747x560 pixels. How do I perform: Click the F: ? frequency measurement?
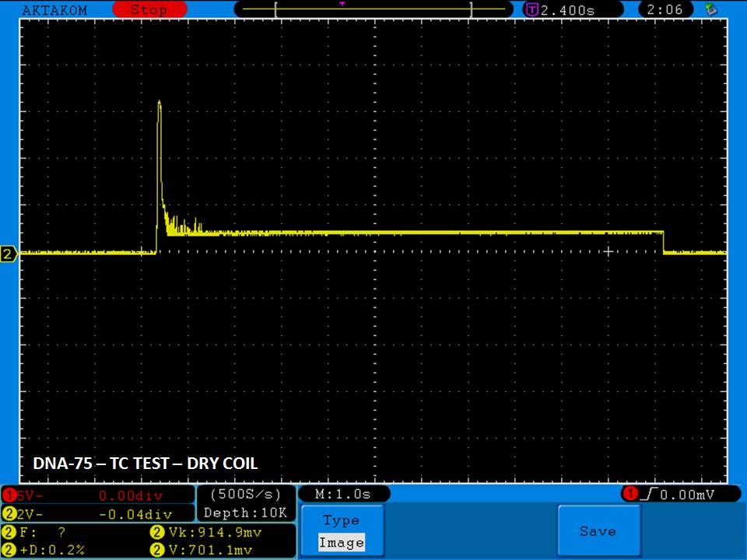pyautogui.click(x=34, y=532)
